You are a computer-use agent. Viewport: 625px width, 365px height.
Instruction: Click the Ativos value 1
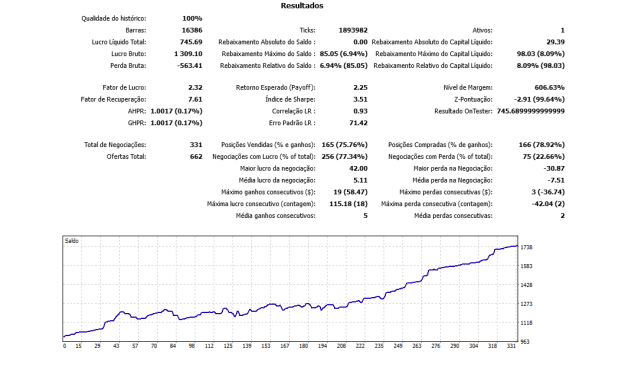(x=563, y=30)
